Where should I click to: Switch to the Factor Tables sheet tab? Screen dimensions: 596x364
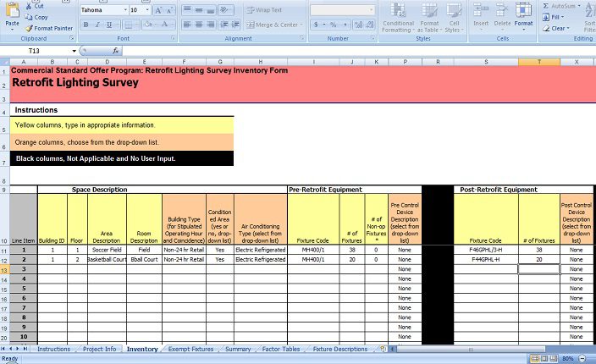(280, 349)
